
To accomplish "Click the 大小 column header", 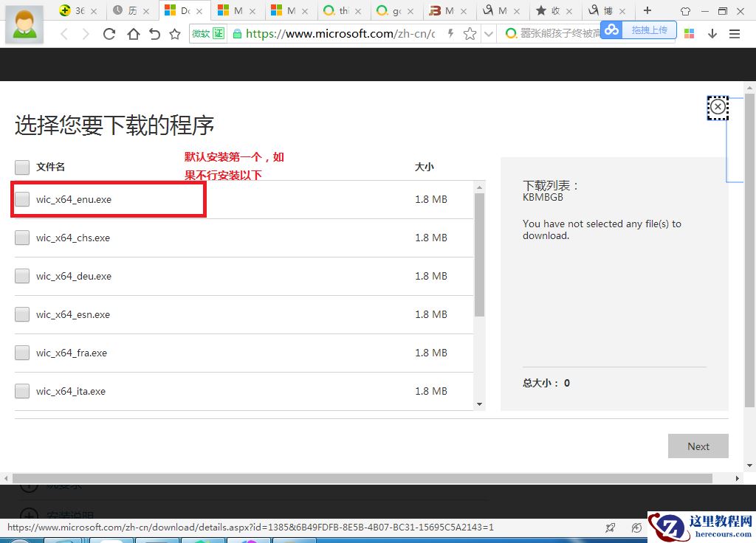I will [425, 167].
